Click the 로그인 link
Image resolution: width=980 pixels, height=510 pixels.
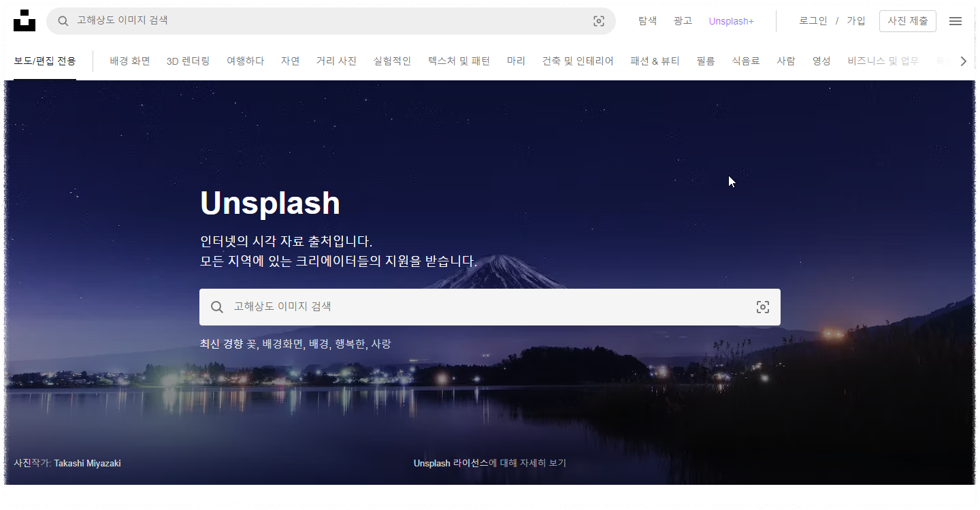[x=813, y=21]
